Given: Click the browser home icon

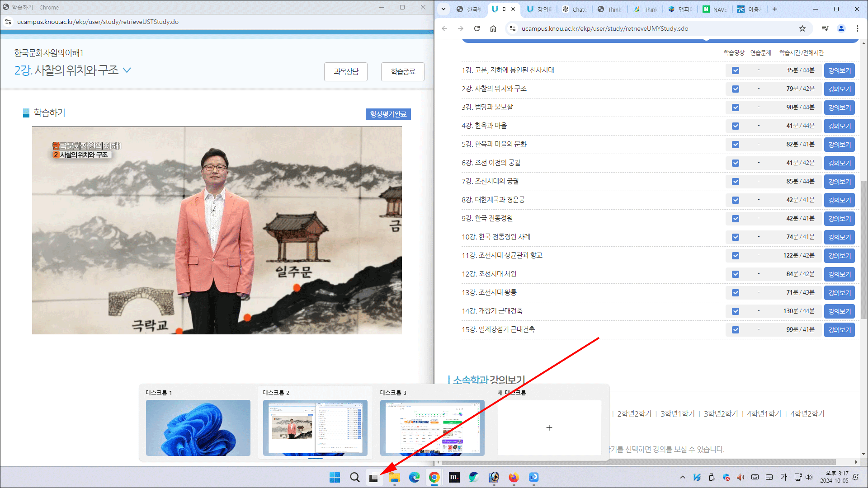Looking at the screenshot, I should 493,28.
